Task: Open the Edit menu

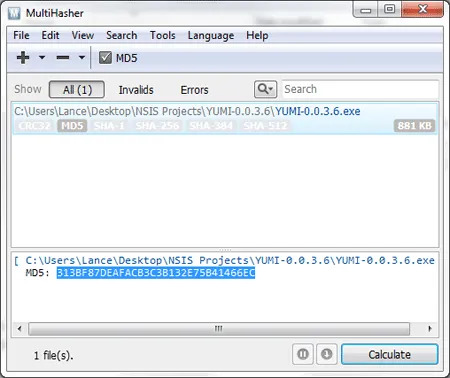Action: [x=50, y=35]
